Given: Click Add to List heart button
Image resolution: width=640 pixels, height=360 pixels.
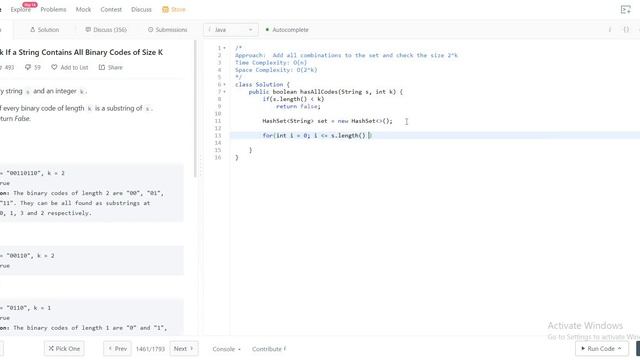Looking at the screenshot, I should click(69, 67).
